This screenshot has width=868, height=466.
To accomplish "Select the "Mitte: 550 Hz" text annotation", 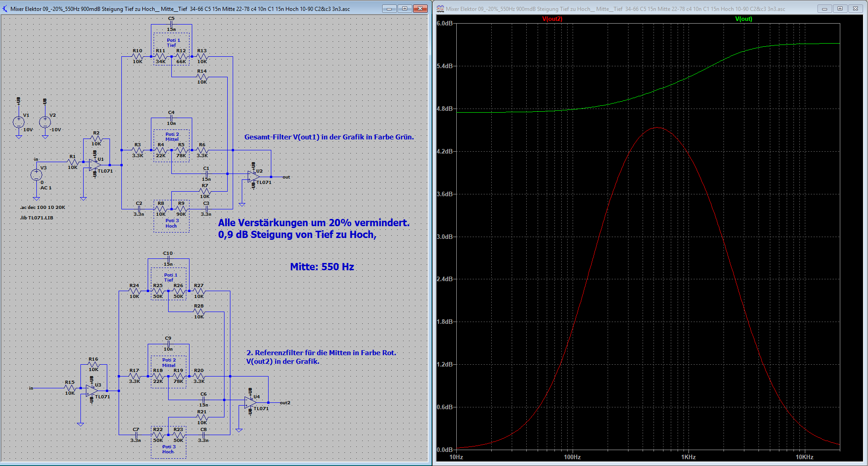I will [322, 267].
